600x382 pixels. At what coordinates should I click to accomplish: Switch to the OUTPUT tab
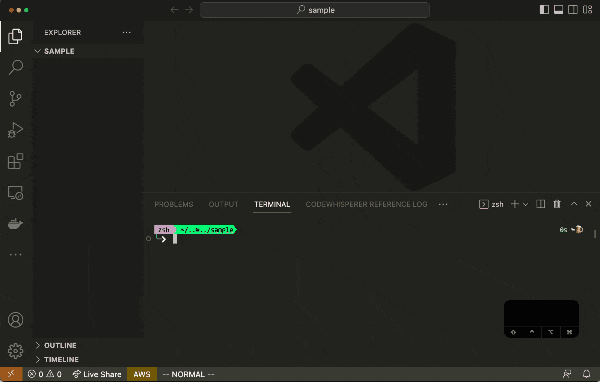click(223, 204)
